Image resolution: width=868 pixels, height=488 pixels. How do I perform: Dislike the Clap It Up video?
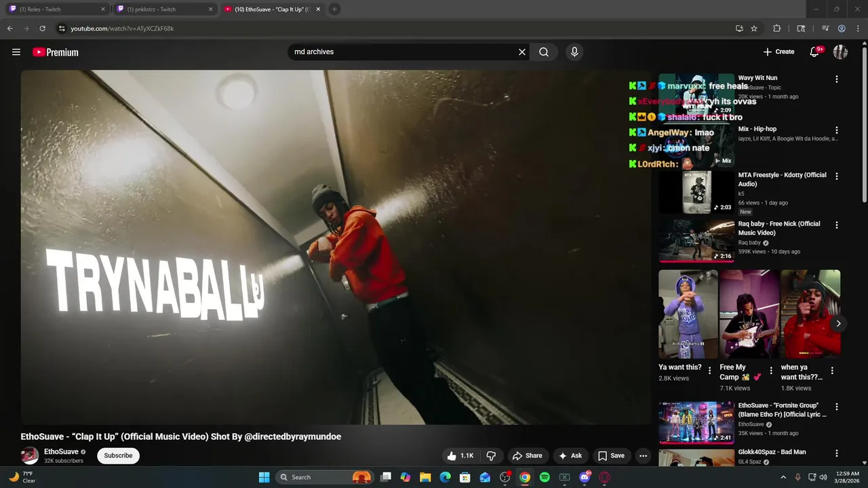coord(492,456)
